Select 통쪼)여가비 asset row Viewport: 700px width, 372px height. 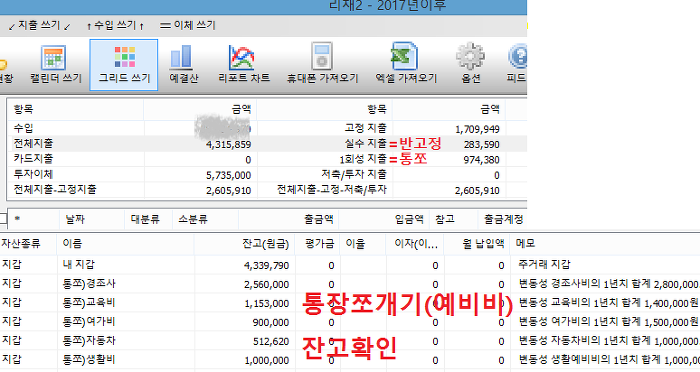tap(350, 322)
